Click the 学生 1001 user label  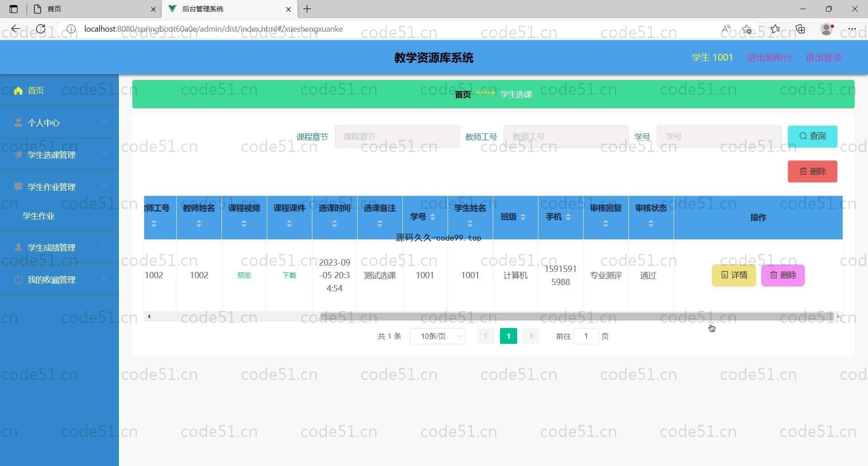(x=712, y=57)
